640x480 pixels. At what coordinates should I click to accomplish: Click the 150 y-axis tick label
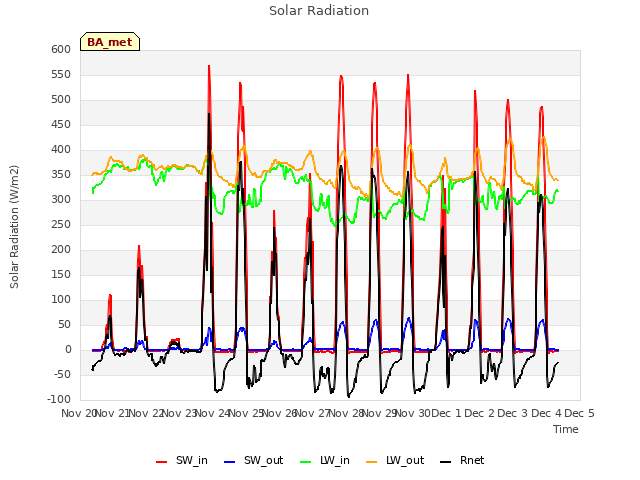click(61, 274)
